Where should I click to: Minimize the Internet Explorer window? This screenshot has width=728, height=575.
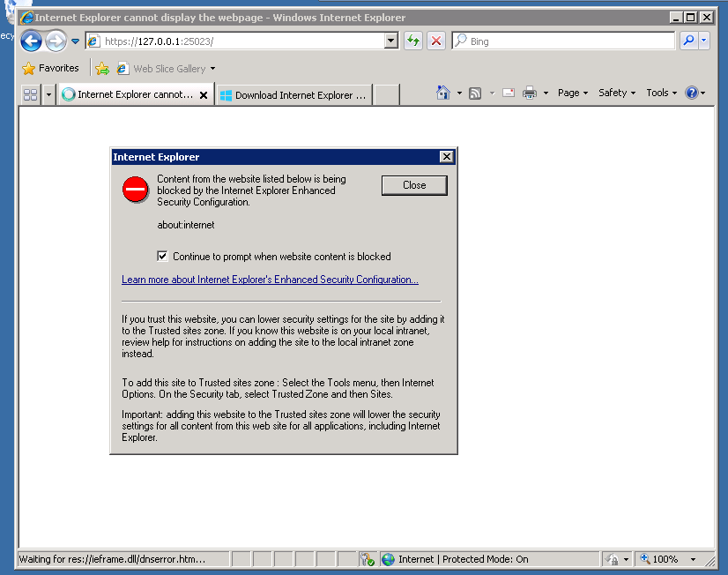point(676,18)
